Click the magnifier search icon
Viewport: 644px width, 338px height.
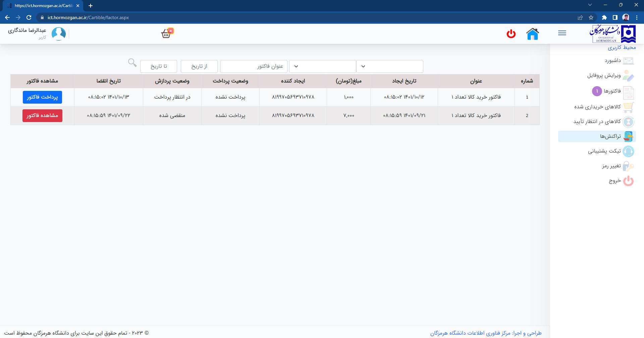point(132,63)
